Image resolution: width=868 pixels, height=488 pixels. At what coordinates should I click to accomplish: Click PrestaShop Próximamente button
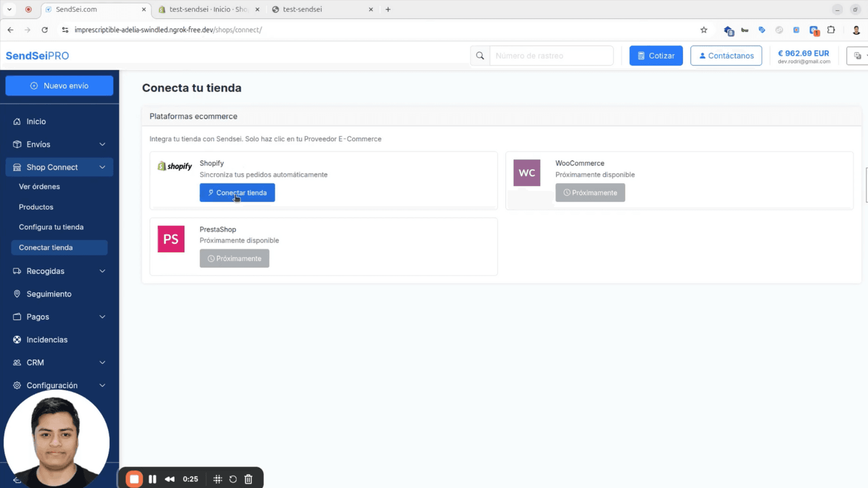pyautogui.click(x=234, y=258)
